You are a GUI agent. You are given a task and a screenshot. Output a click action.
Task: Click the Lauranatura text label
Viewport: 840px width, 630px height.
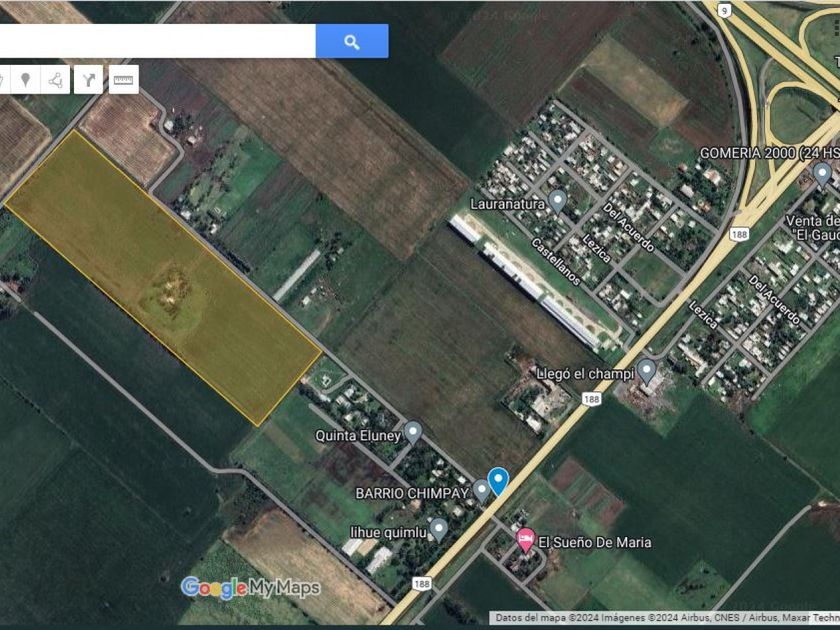[507, 204]
